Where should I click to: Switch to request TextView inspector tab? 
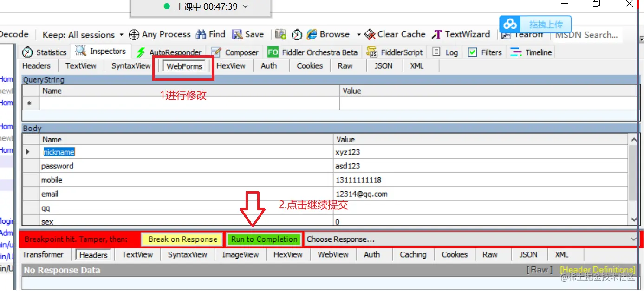pyautogui.click(x=81, y=66)
